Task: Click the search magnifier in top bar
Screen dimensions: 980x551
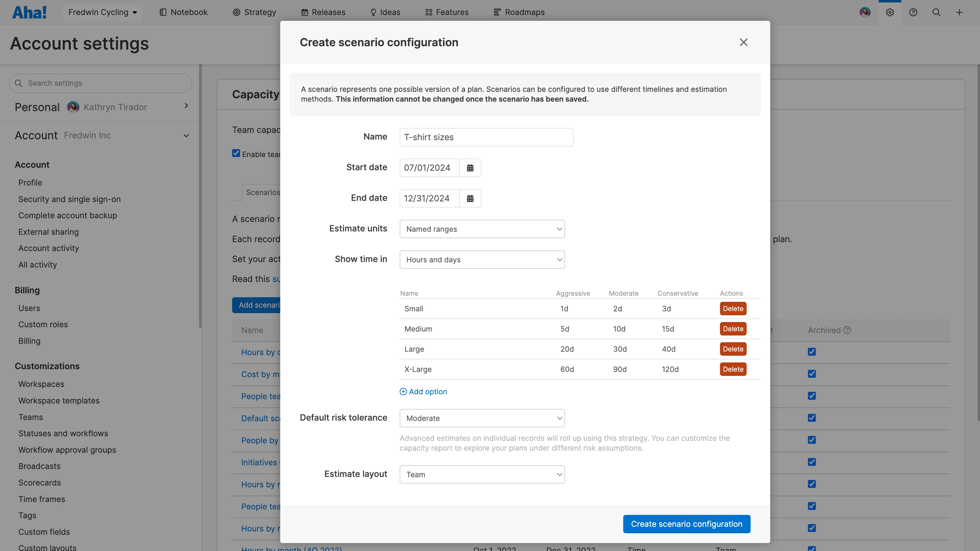Action: coord(936,13)
